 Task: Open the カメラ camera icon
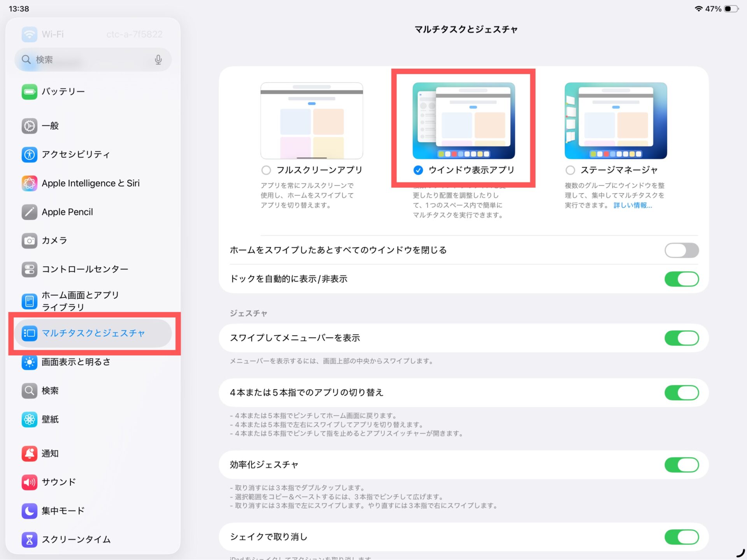pyautogui.click(x=29, y=241)
